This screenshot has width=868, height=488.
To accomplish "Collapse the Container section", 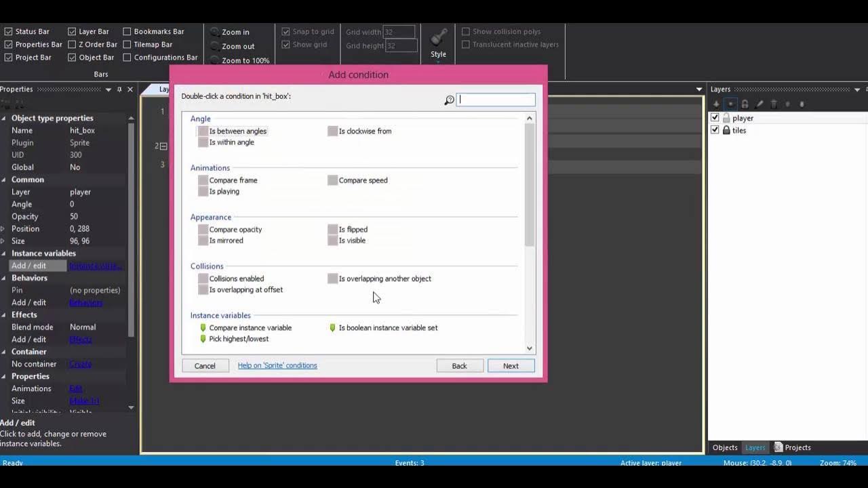I will [3, 352].
